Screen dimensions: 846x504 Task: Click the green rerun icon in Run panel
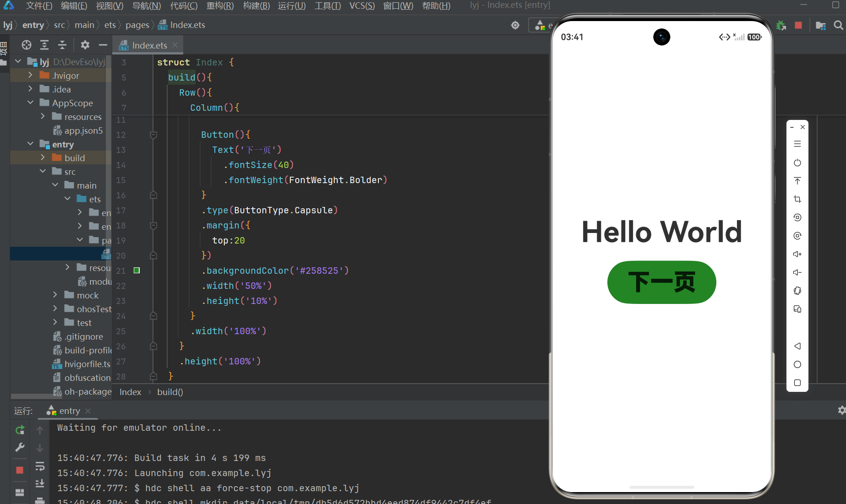(x=20, y=430)
